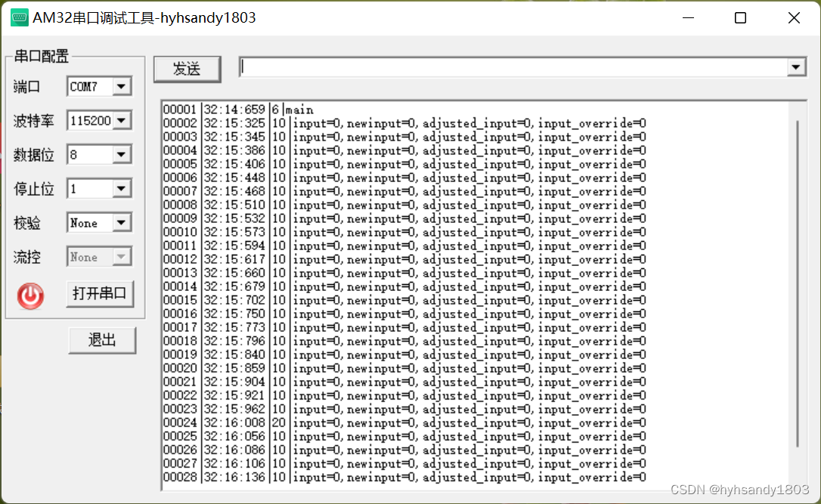The height and width of the screenshot is (504, 821).
Task: Click the 串口配置 group heading
Action: pos(42,56)
